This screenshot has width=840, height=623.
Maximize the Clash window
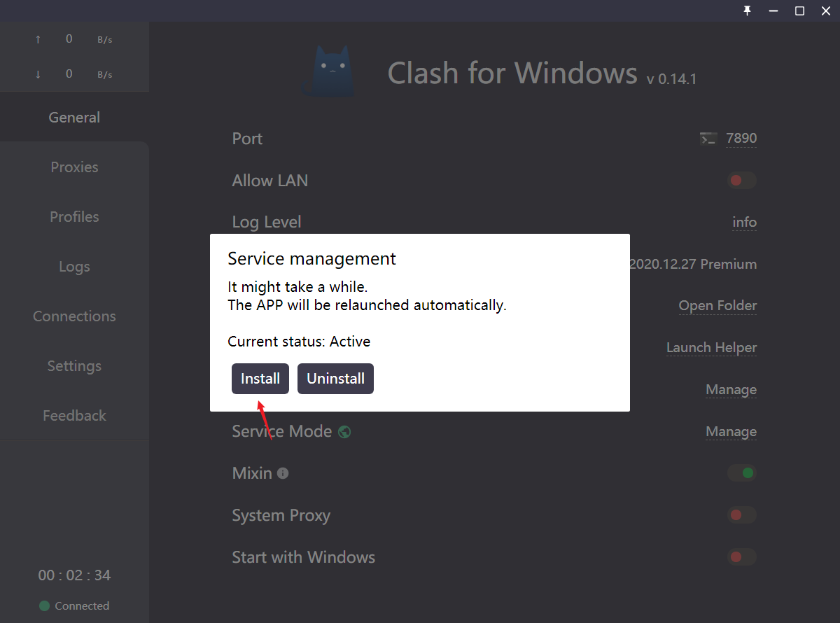point(799,10)
